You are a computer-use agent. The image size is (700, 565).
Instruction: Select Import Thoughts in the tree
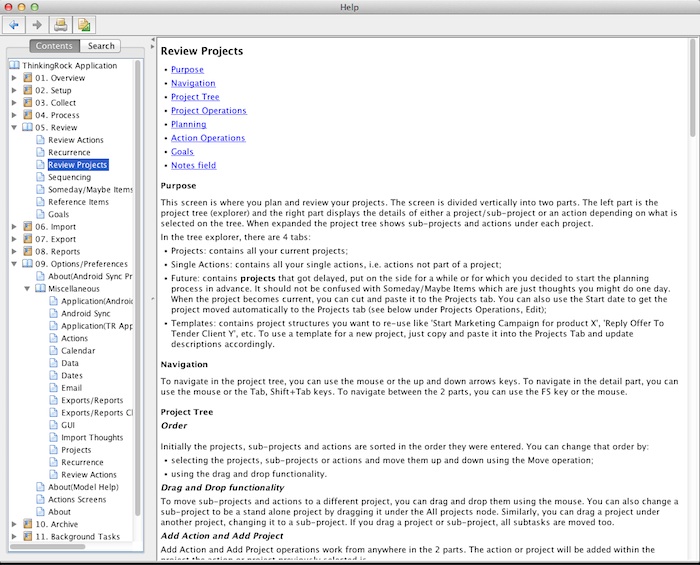92,437
